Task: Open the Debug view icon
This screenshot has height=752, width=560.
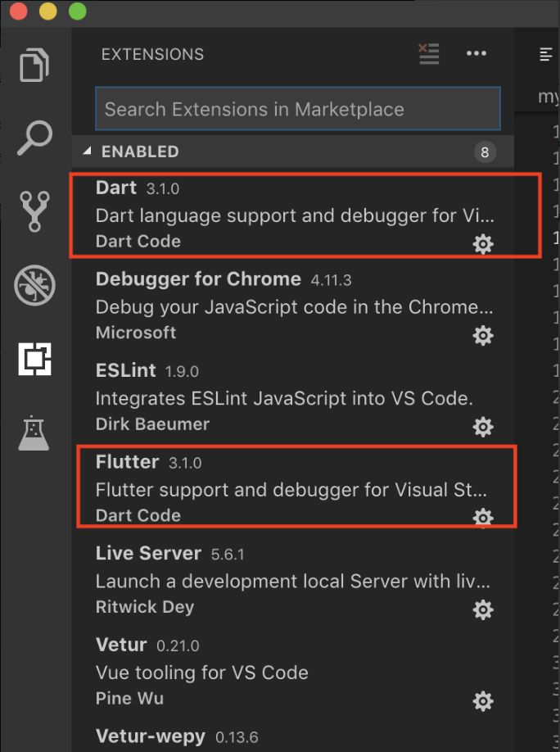Action: point(34,285)
